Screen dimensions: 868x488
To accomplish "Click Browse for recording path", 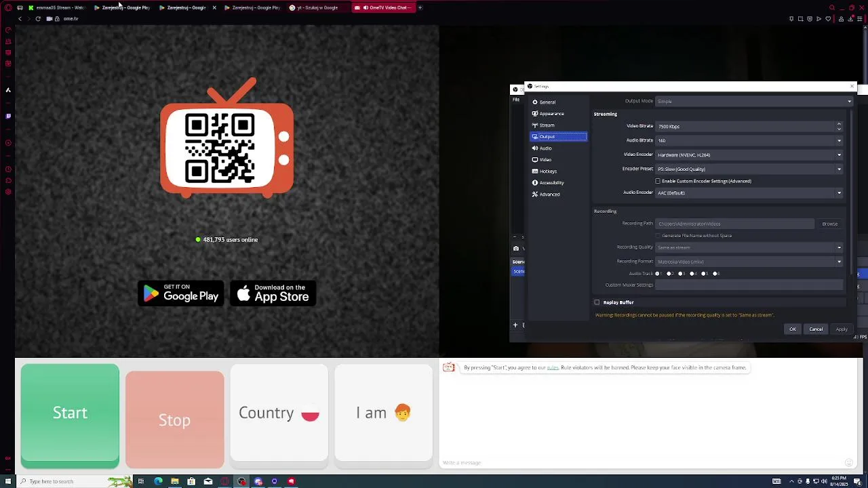I will [830, 224].
